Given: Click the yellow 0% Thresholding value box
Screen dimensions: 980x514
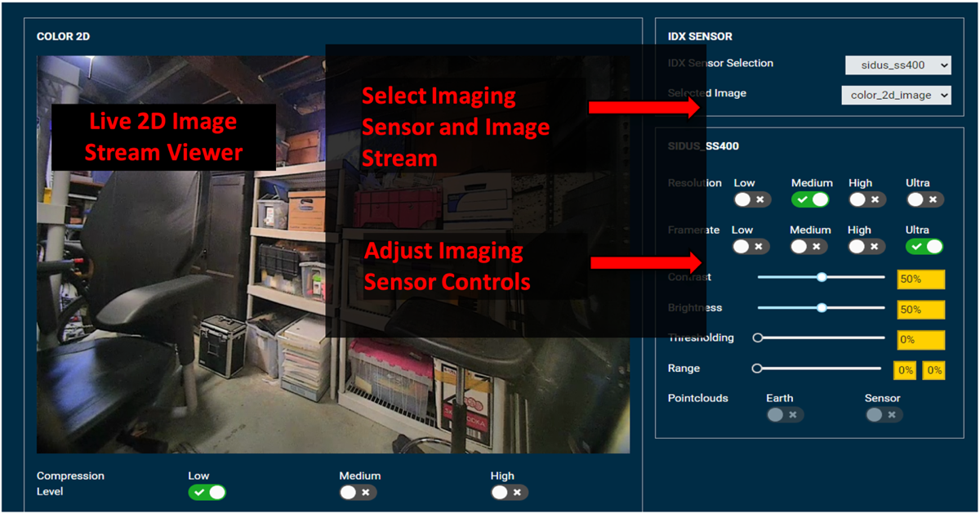Looking at the screenshot, I should click(920, 339).
